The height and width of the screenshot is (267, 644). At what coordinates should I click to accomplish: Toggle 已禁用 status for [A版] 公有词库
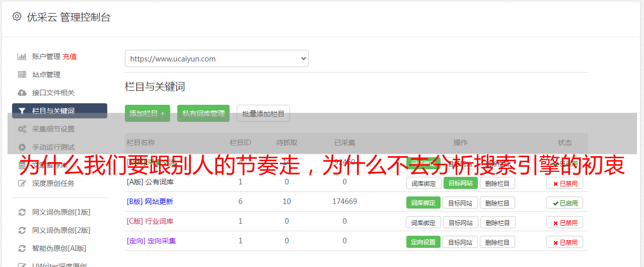[564, 183]
